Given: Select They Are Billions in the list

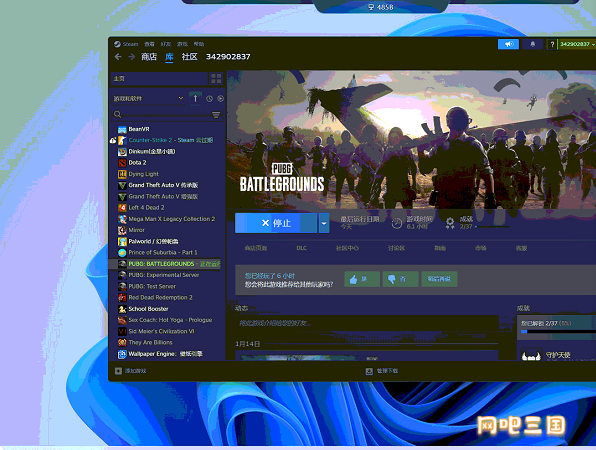Looking at the screenshot, I should (x=150, y=343).
